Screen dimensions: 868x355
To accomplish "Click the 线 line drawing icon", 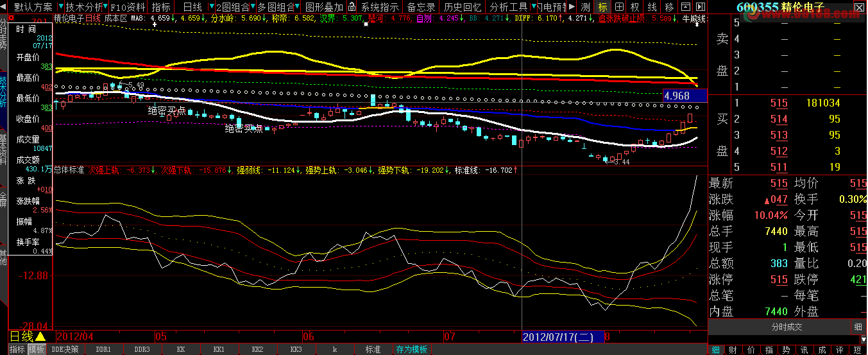I will tap(652, 7).
